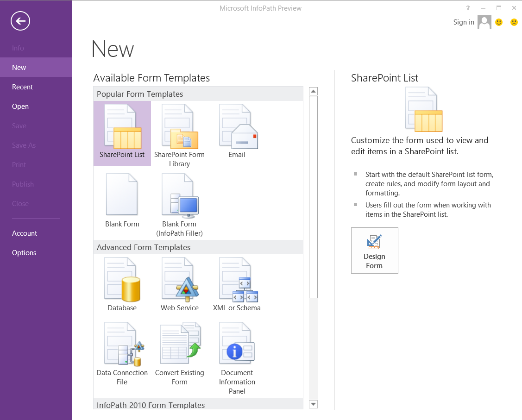This screenshot has height=420, width=522.
Task: Maximize the InfoPath window
Action: [x=499, y=8]
